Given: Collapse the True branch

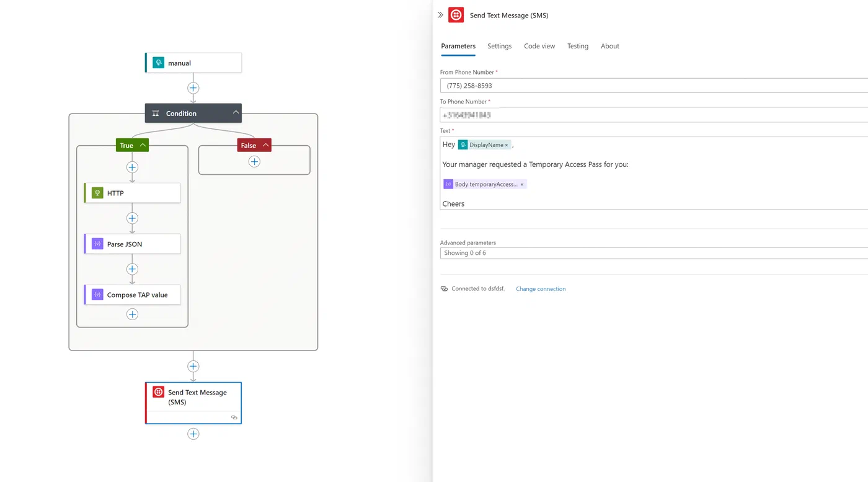Looking at the screenshot, I should [143, 145].
